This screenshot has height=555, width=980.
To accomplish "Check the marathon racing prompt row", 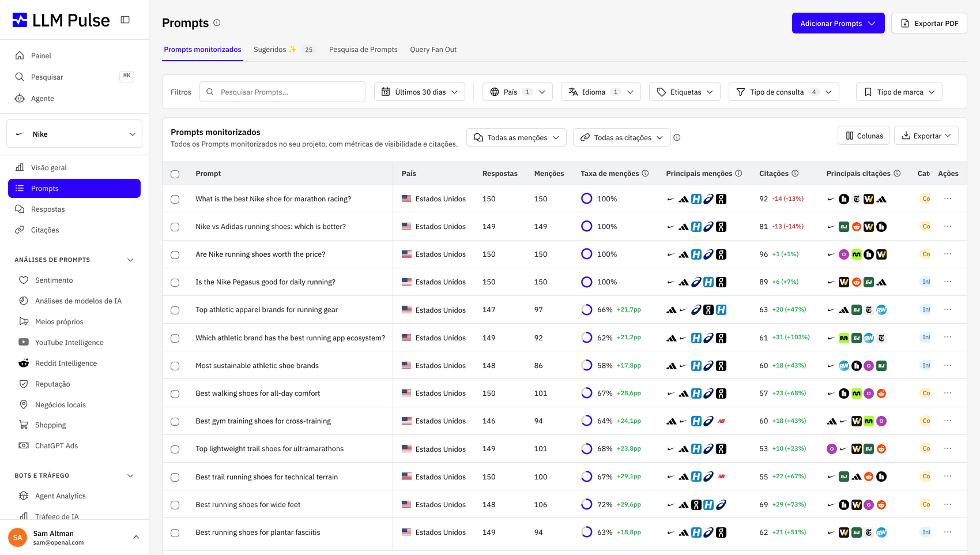I will click(175, 199).
